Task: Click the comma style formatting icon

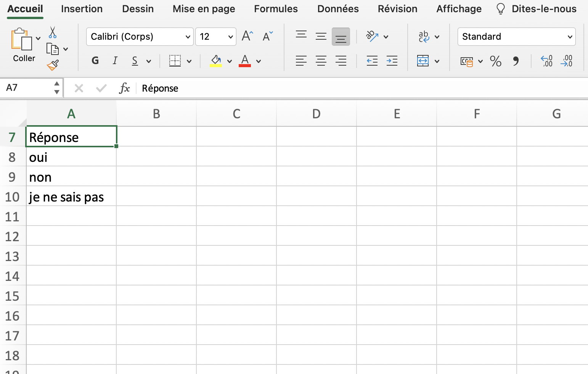Action: tap(516, 61)
